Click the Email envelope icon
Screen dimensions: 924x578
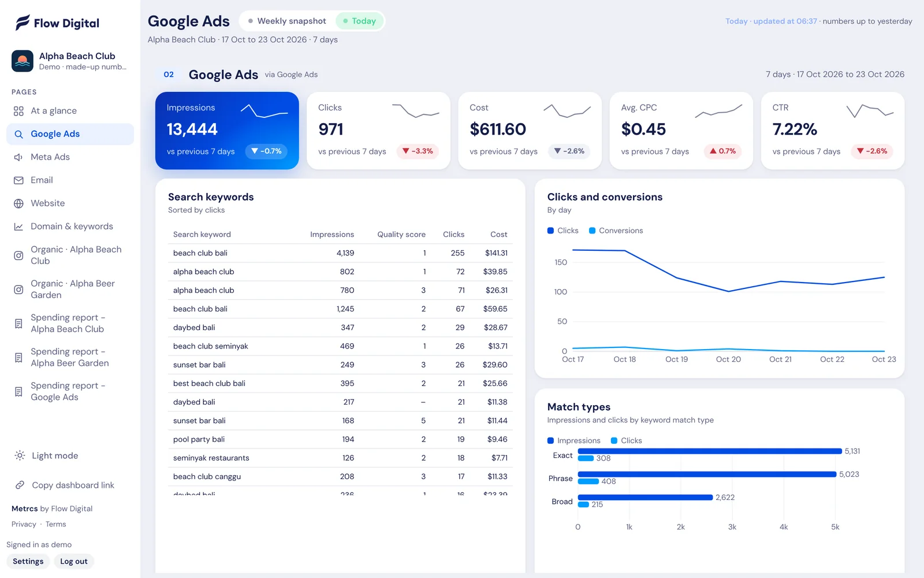18,180
